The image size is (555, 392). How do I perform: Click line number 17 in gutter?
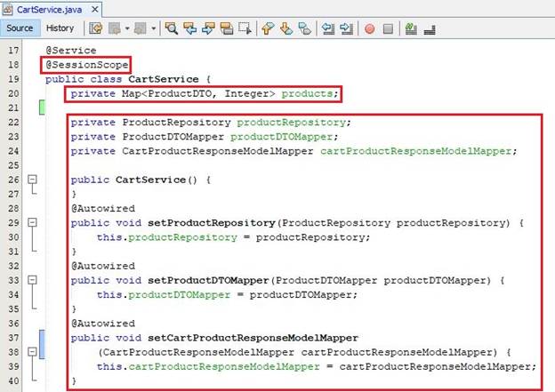click(x=13, y=51)
